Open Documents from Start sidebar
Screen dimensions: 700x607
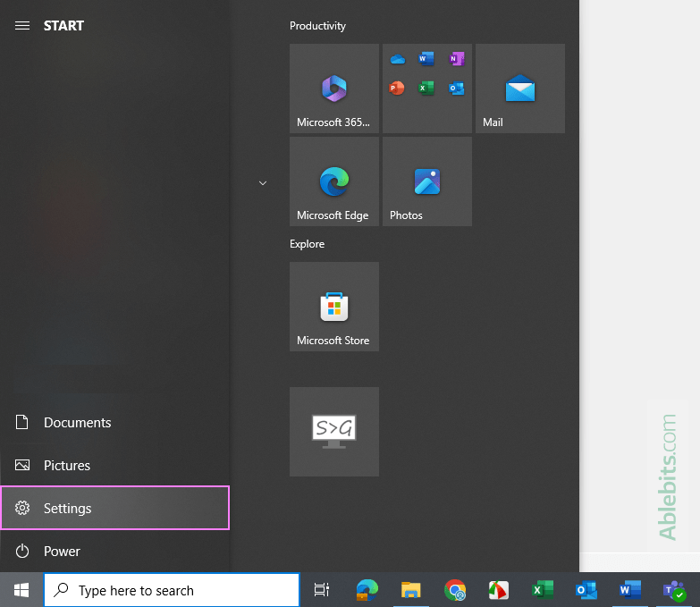(x=114, y=422)
